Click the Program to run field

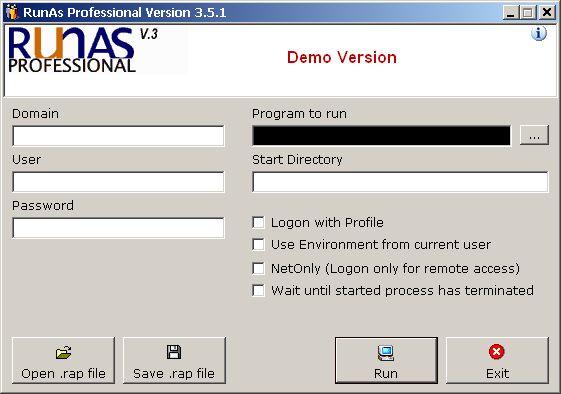coord(381,136)
